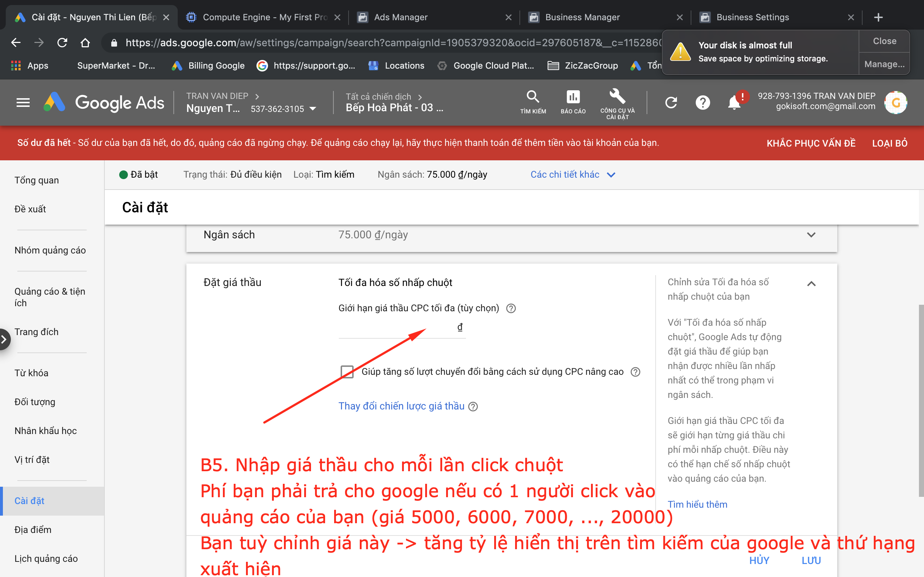
Task: Switch to the Business Settings tab
Action: click(x=776, y=17)
